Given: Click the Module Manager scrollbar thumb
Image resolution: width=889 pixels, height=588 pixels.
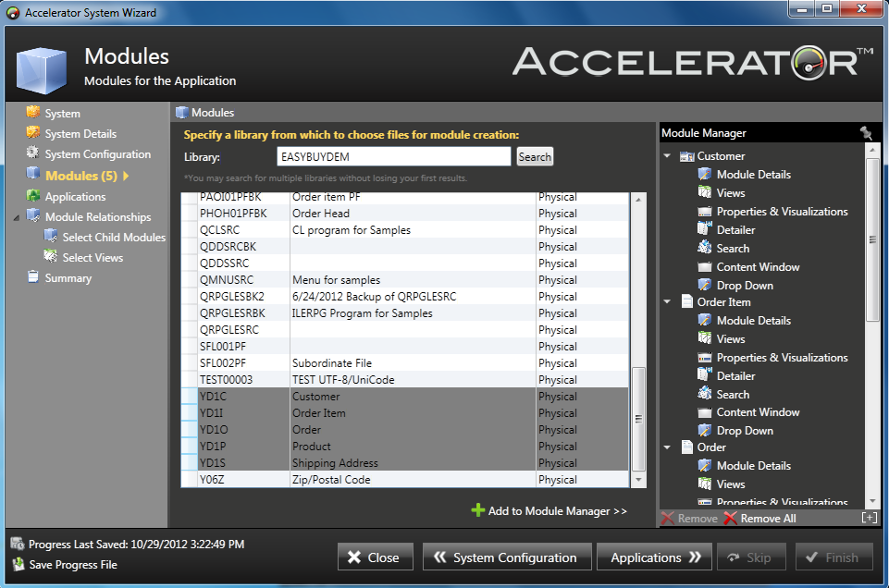Looking at the screenshot, I should pyautogui.click(x=872, y=239).
